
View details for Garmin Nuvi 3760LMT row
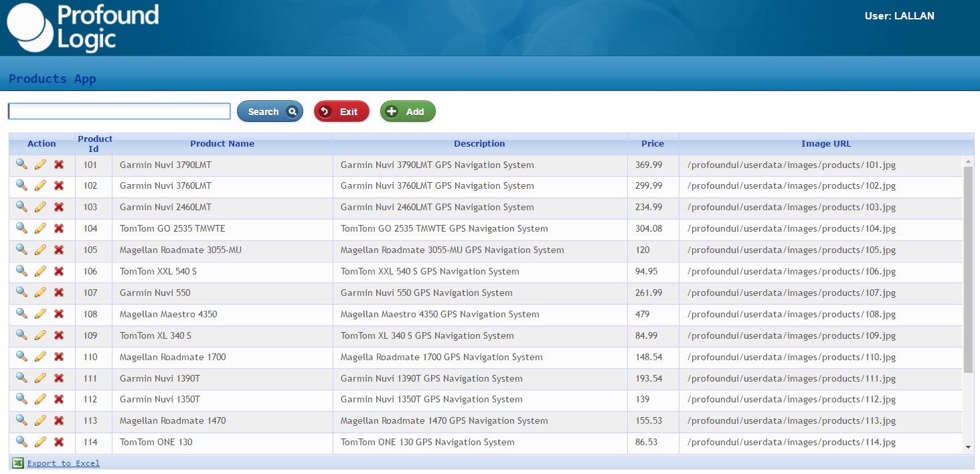pos(21,185)
